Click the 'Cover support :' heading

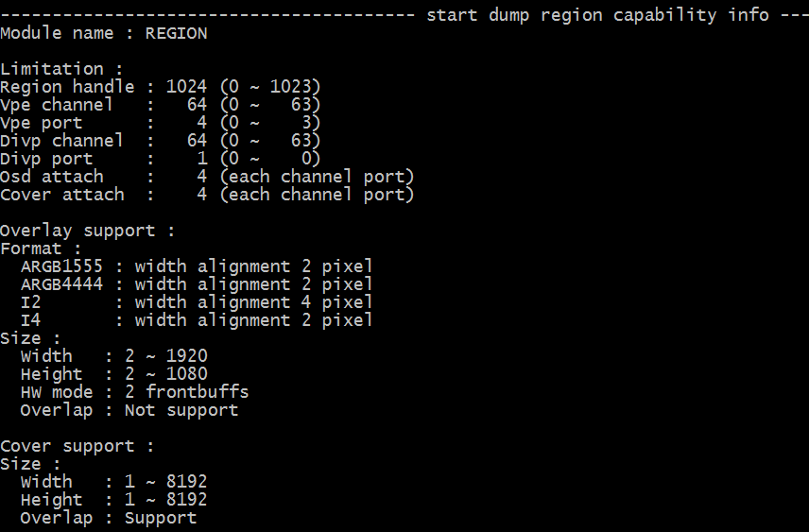tap(77, 446)
